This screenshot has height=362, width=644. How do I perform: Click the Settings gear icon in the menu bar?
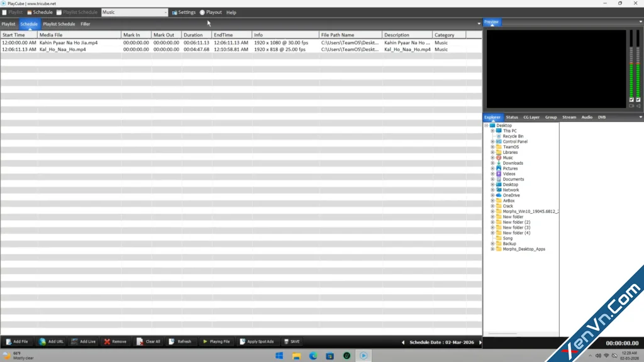(175, 13)
